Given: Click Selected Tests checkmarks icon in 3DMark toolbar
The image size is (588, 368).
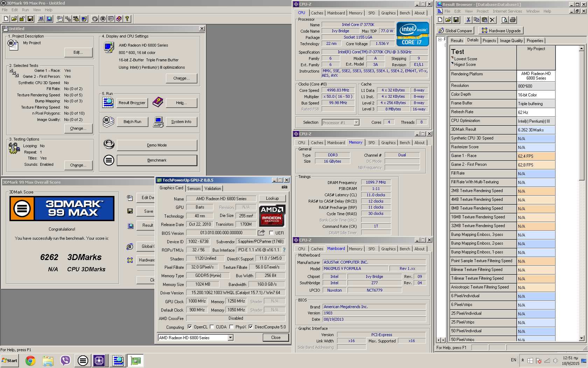Looking at the screenshot, I should [x=68, y=19].
